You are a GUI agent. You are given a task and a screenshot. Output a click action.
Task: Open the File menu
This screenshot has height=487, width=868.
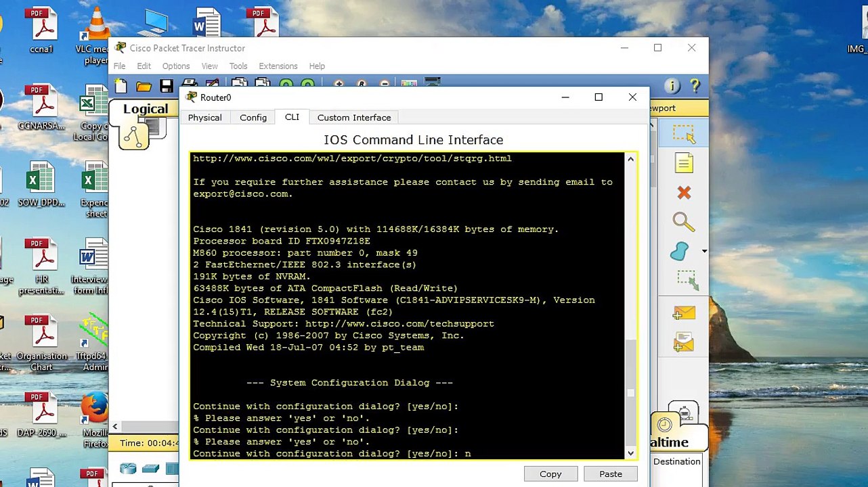tap(119, 66)
